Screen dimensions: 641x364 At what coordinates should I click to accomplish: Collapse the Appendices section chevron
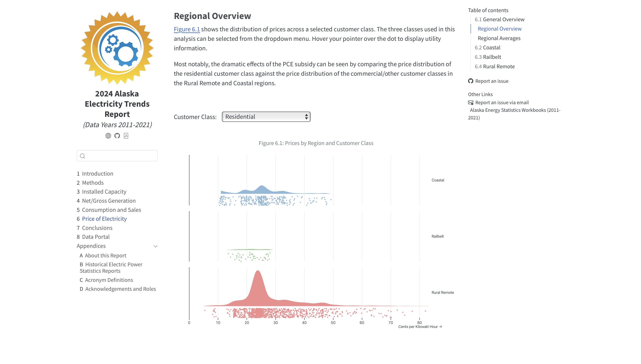(155, 246)
